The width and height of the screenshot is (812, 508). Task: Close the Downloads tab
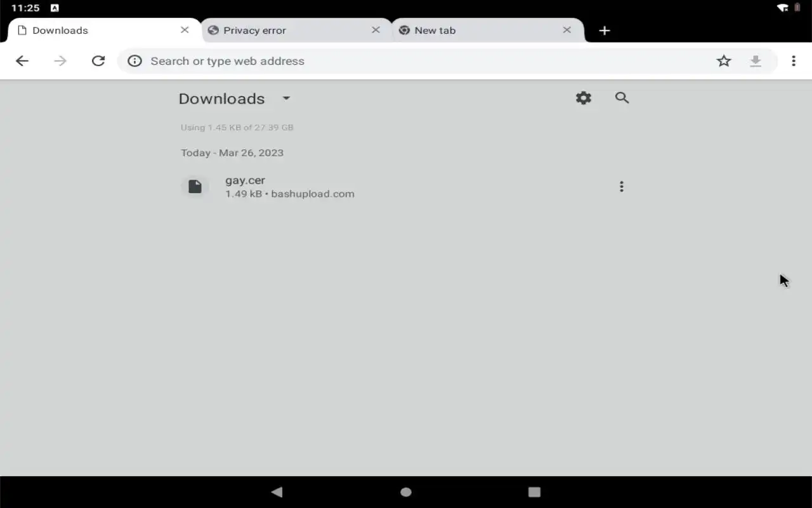[185, 30]
